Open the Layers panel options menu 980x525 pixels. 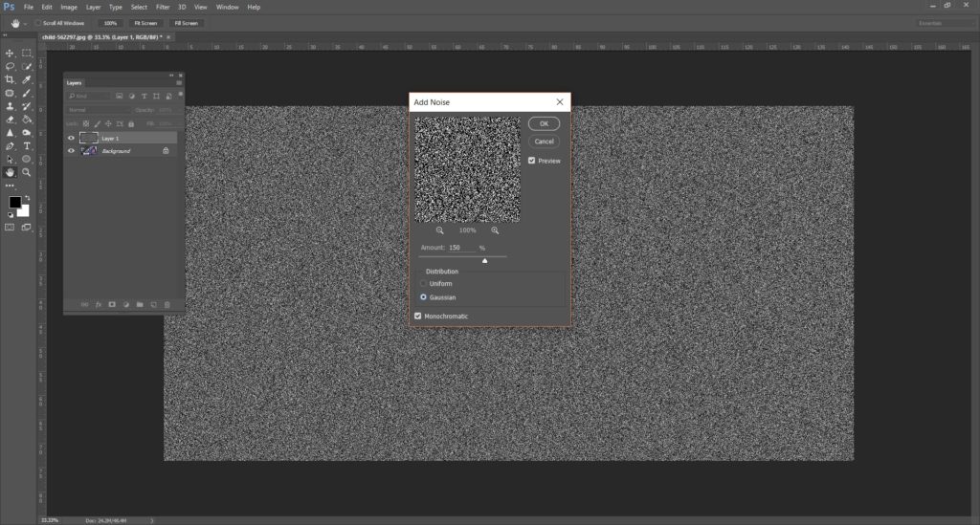point(179,83)
